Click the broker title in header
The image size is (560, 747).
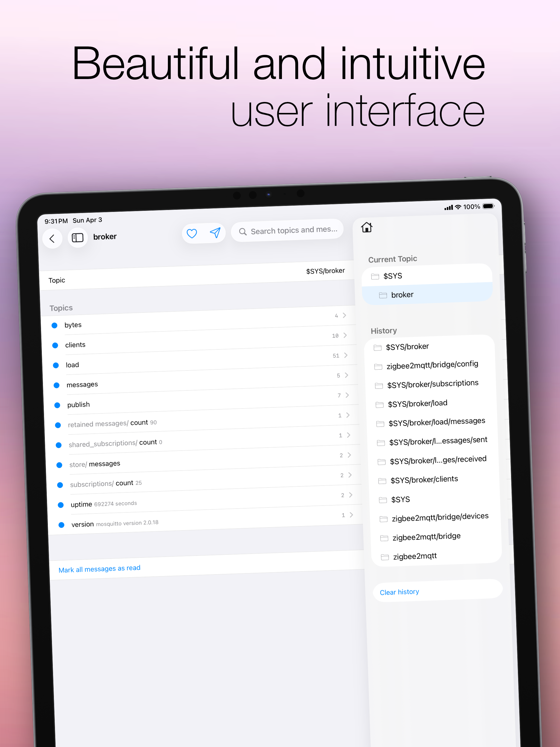point(105,237)
